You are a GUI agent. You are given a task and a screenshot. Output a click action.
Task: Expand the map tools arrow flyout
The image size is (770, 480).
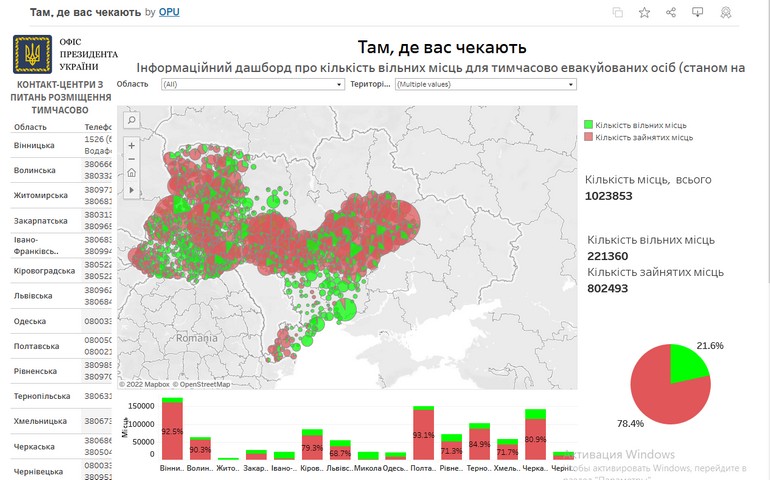coord(132,189)
